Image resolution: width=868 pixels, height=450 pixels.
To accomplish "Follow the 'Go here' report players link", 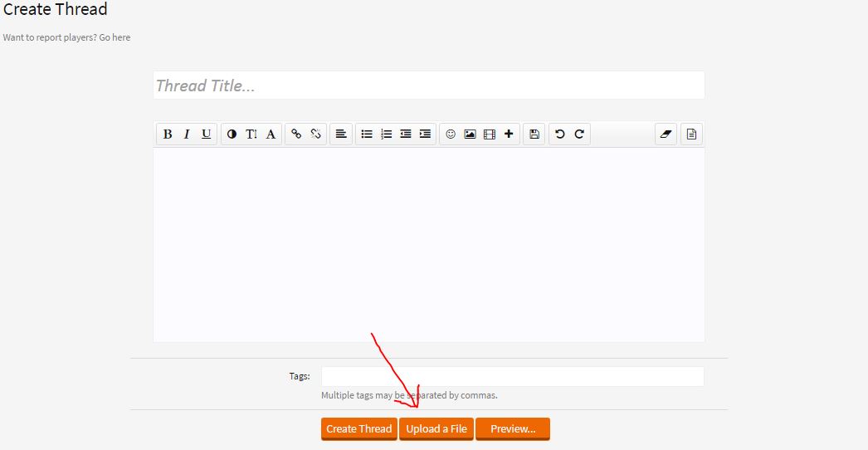I will coord(115,37).
